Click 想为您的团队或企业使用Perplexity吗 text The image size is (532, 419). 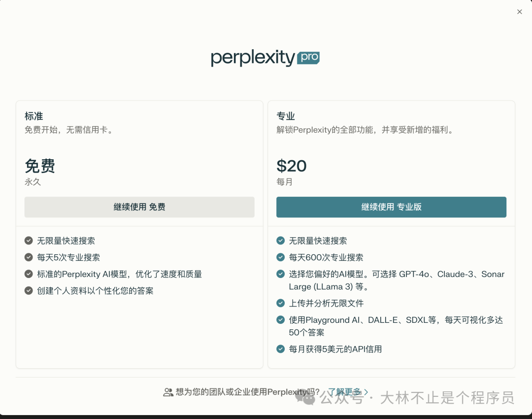248,392
